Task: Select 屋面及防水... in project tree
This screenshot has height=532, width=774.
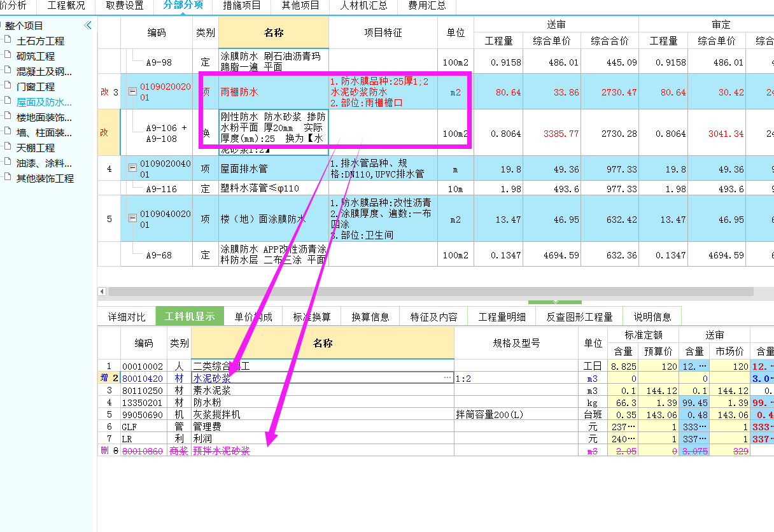Action: tap(44, 102)
